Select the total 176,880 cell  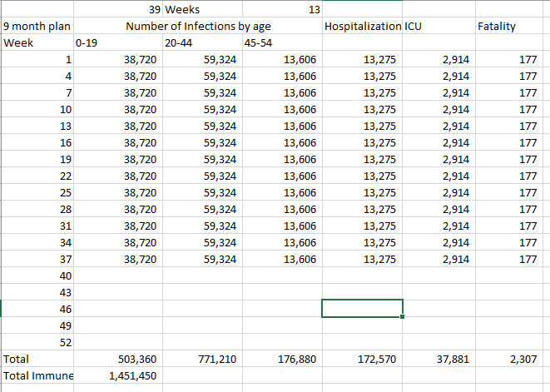coord(295,360)
